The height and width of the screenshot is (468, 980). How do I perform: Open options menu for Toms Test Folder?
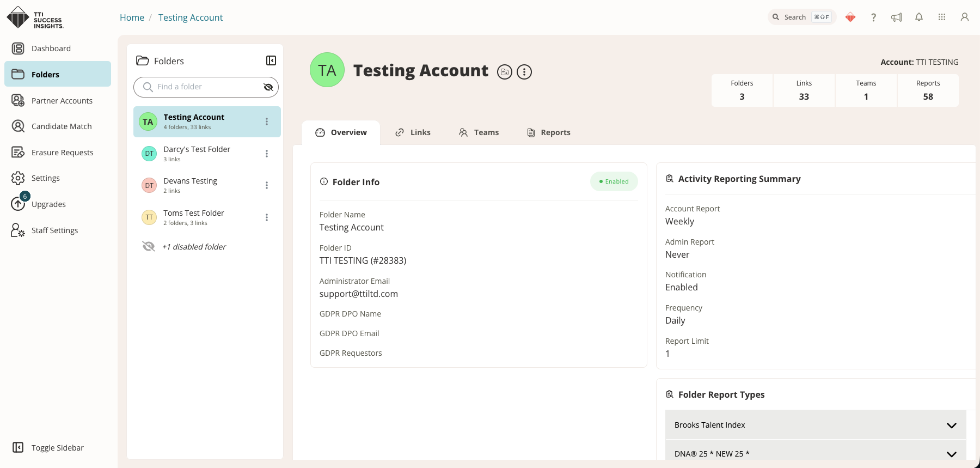tap(267, 217)
